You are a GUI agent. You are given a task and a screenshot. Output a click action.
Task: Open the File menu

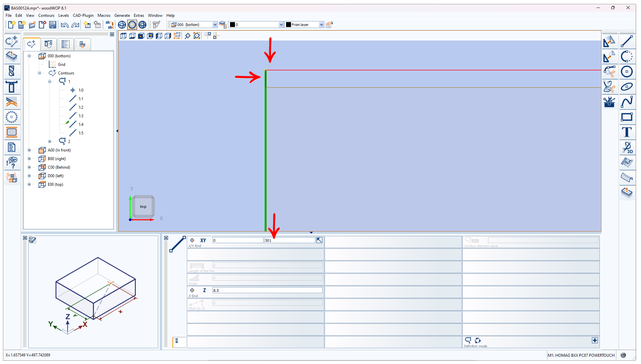9,15
